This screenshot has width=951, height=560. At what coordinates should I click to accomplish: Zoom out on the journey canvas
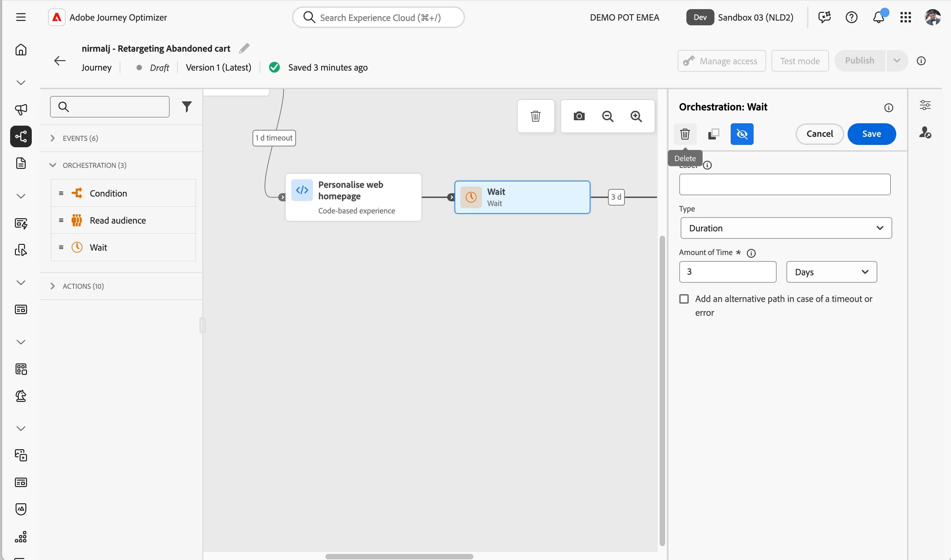point(607,116)
